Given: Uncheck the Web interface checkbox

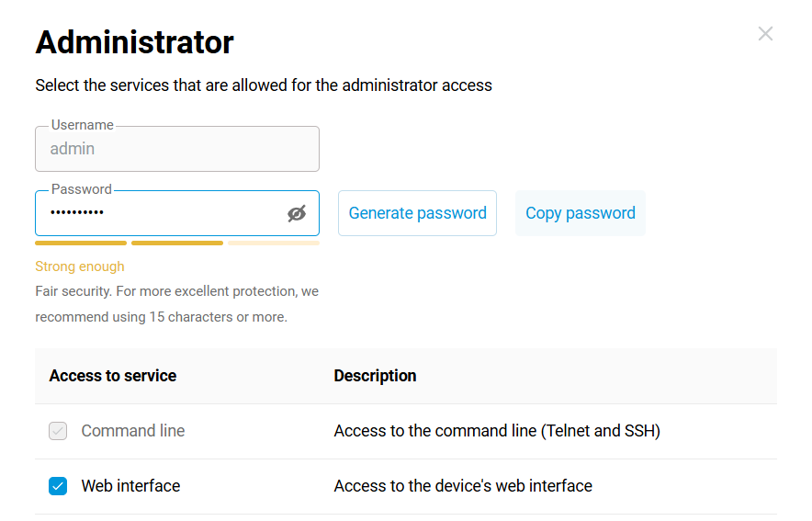Looking at the screenshot, I should coord(58,486).
